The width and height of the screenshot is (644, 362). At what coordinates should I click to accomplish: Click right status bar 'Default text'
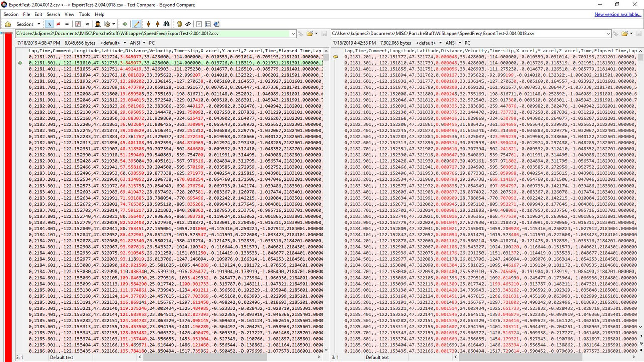(377, 358)
